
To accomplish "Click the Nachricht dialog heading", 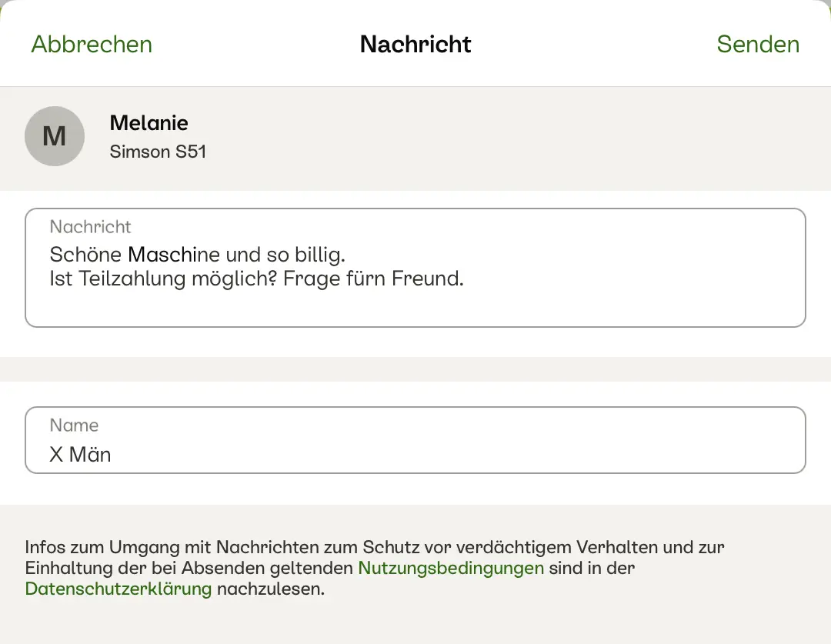I will point(415,45).
